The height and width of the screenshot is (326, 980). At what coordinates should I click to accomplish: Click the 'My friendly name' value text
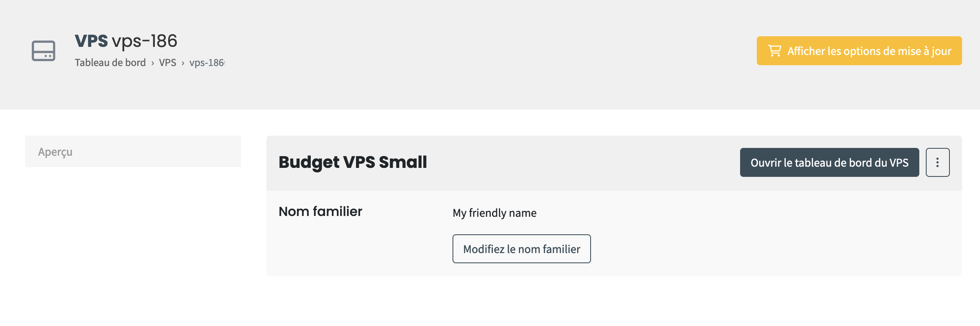494,213
